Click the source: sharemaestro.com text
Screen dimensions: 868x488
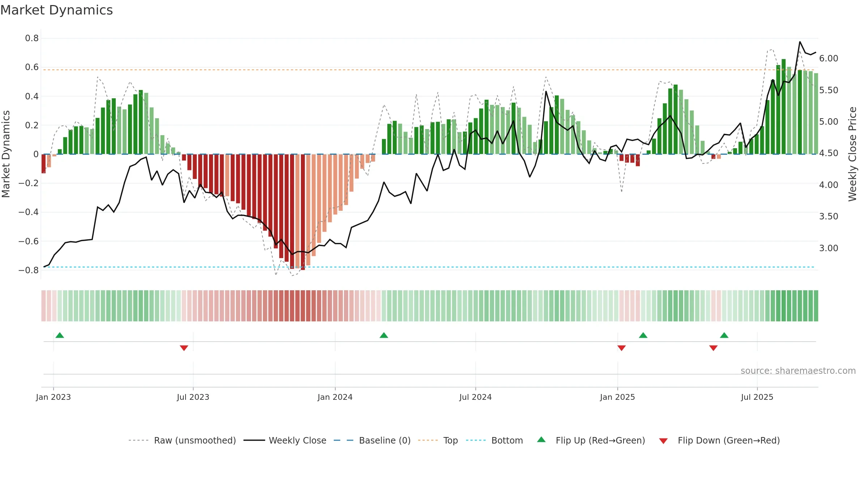click(798, 371)
